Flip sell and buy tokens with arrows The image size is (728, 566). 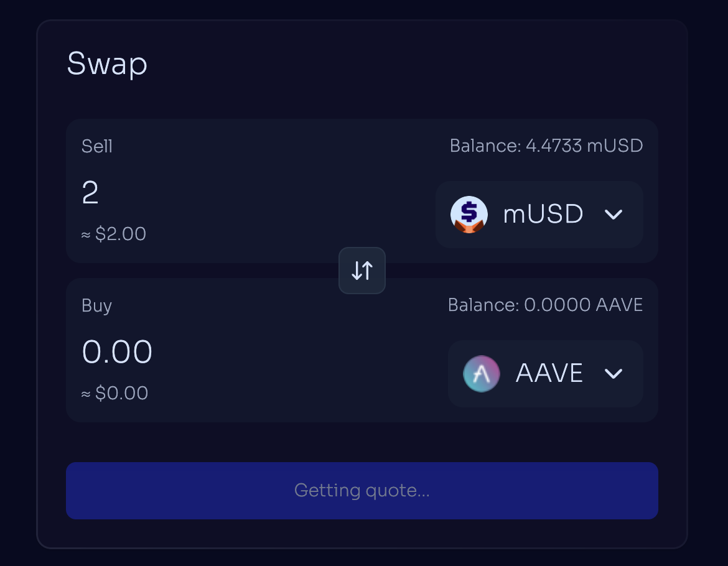pyautogui.click(x=362, y=271)
